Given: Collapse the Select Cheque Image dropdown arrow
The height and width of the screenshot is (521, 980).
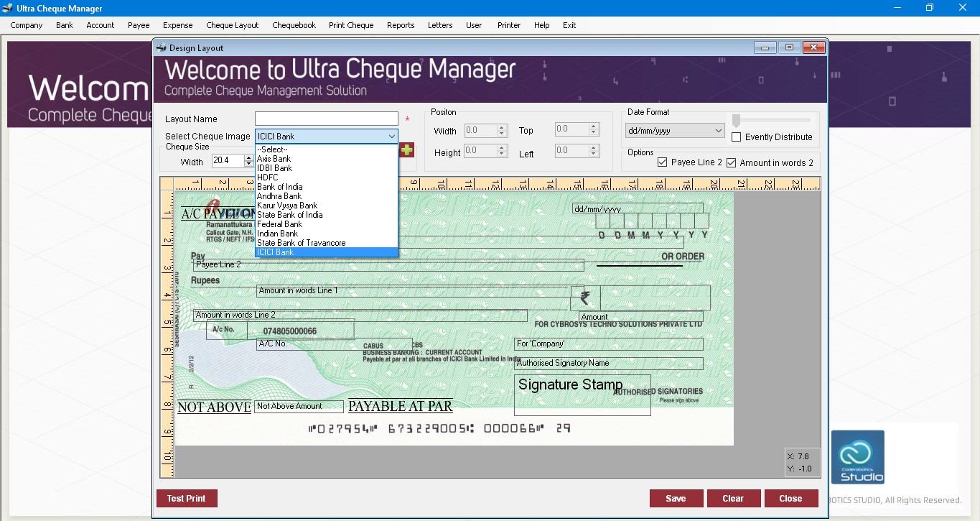Looking at the screenshot, I should point(391,137).
